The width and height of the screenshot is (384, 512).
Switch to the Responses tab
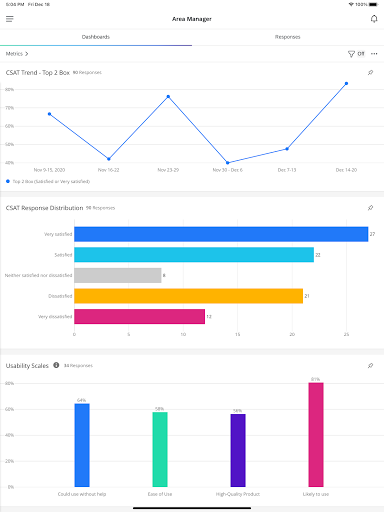(x=288, y=37)
